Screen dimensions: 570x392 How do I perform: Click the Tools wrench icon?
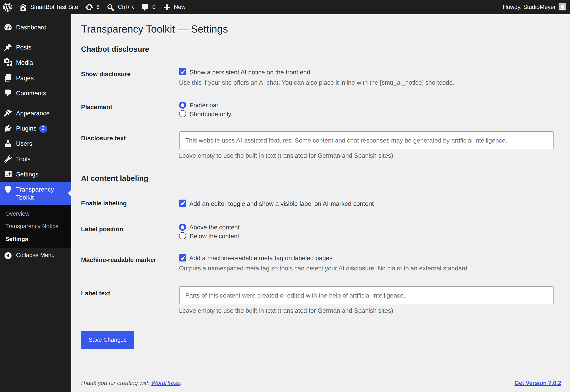point(8,159)
